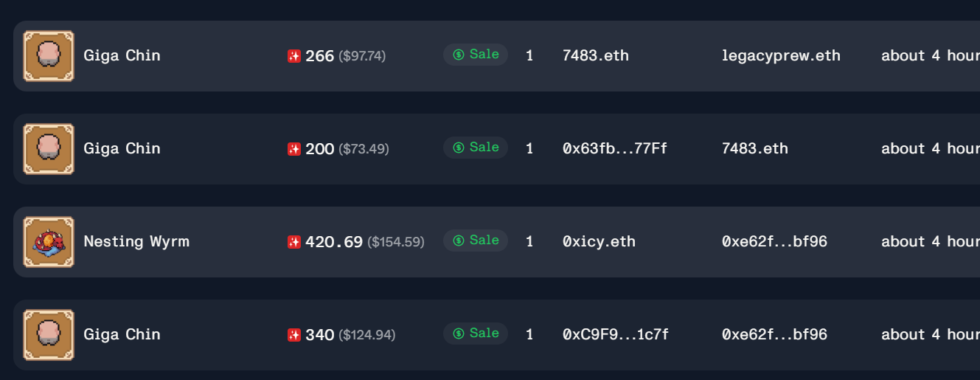Open buyer 7483.eth in the 200 price row
This screenshot has height=380, width=980.
755,149
